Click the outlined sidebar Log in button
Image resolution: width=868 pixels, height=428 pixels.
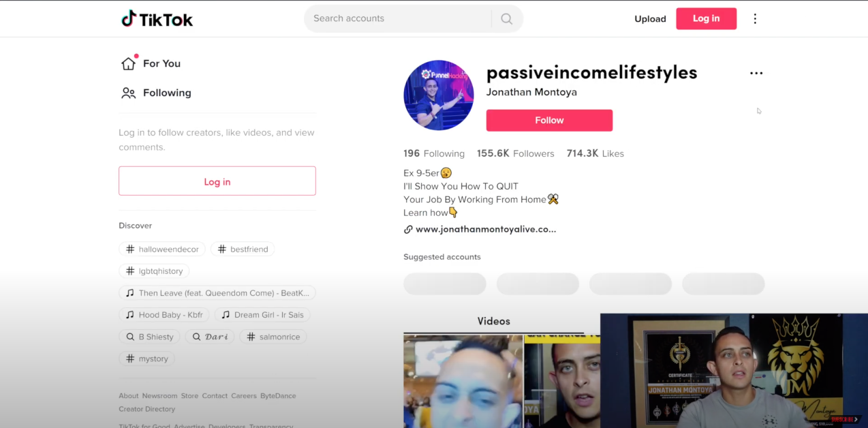click(217, 181)
